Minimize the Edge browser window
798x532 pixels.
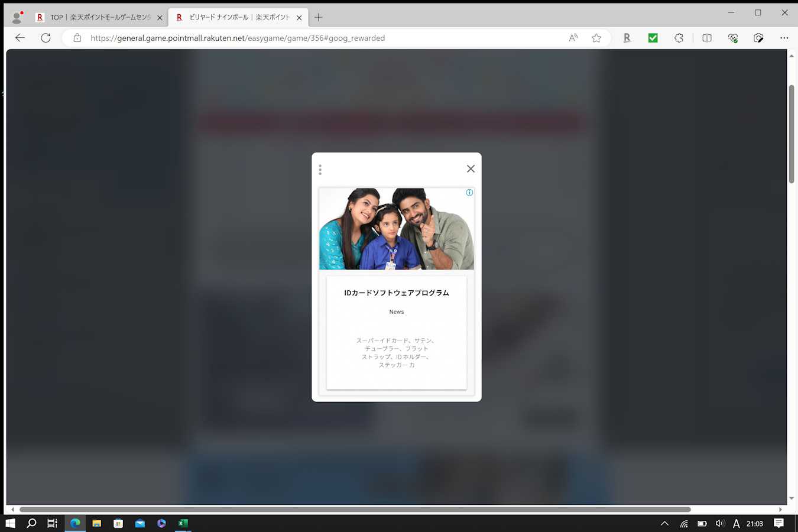731,12
